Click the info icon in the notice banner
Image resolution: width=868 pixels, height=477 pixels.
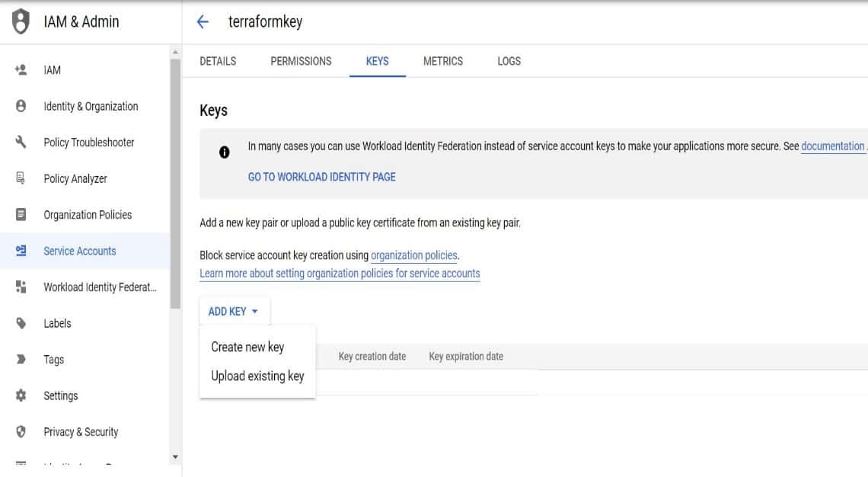point(224,152)
